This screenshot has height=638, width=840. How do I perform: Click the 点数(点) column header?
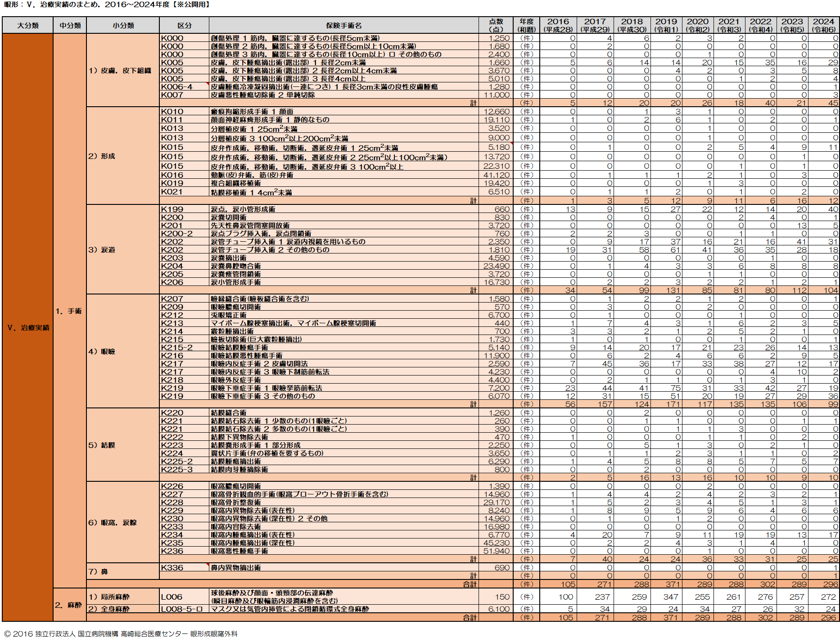click(x=496, y=25)
